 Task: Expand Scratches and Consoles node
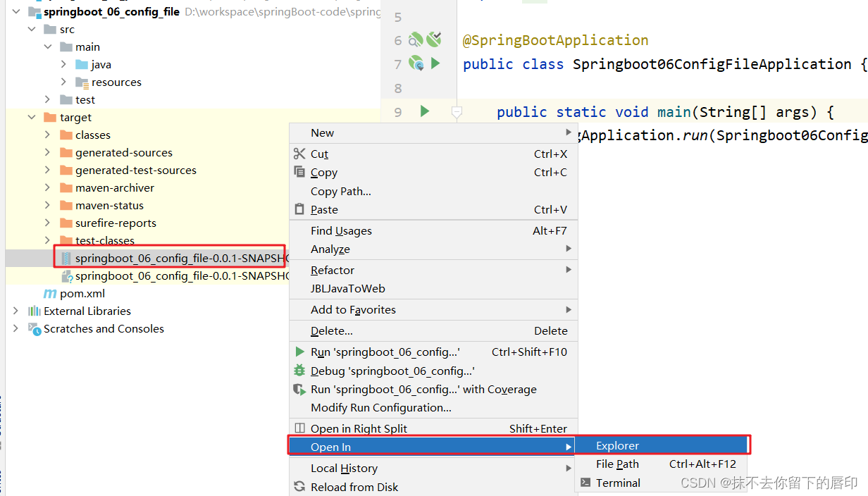pyautogui.click(x=15, y=328)
